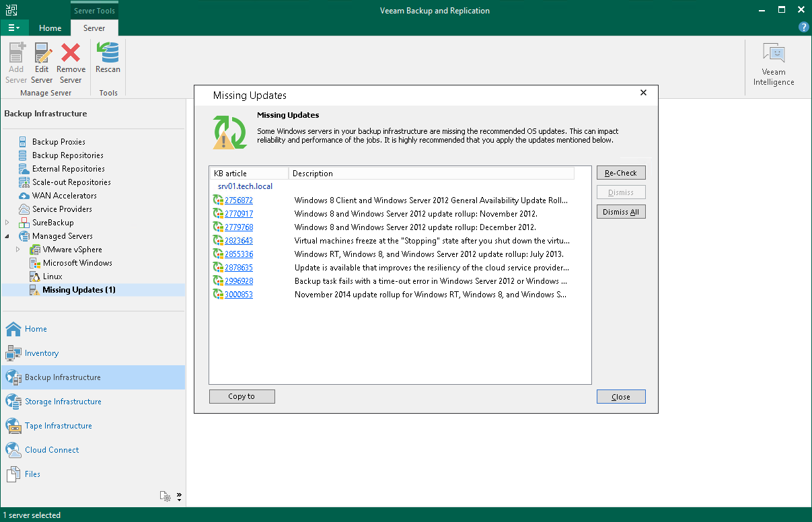The height and width of the screenshot is (522, 812).
Task: Select Scale-out Repositories node
Action: point(71,182)
